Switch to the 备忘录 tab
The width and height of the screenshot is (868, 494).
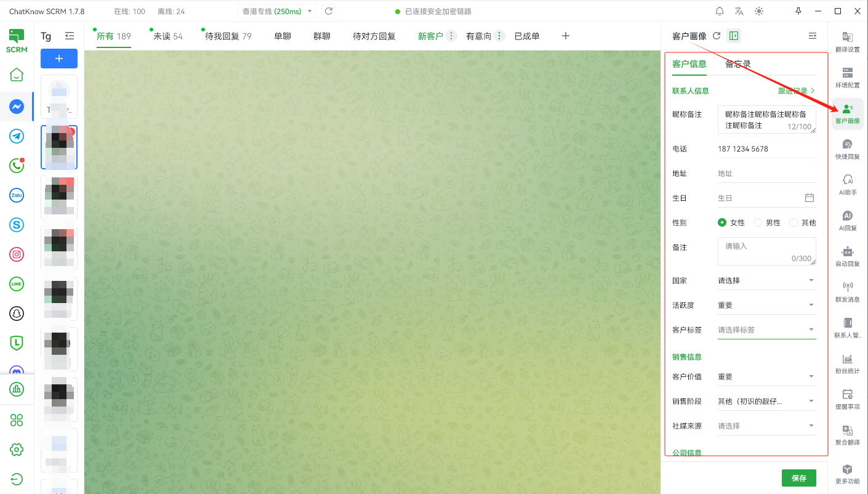(737, 64)
